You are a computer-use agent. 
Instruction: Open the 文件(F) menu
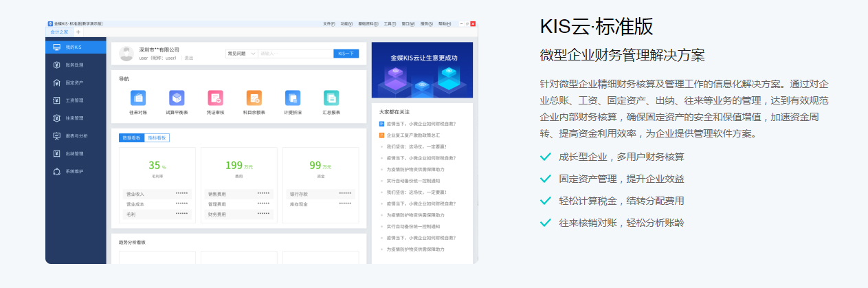pos(329,23)
